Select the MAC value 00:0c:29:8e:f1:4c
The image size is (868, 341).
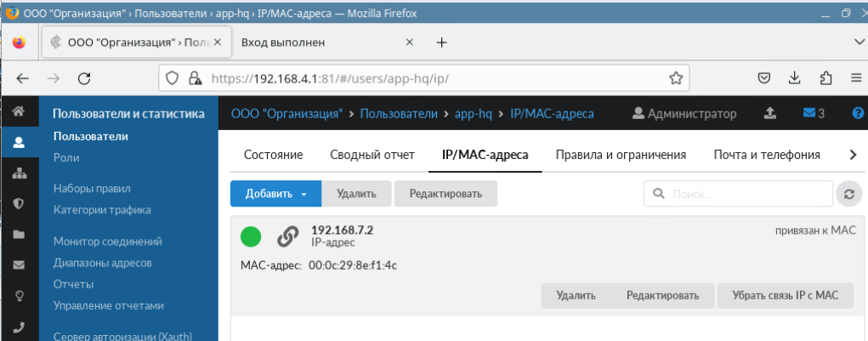[x=353, y=265]
